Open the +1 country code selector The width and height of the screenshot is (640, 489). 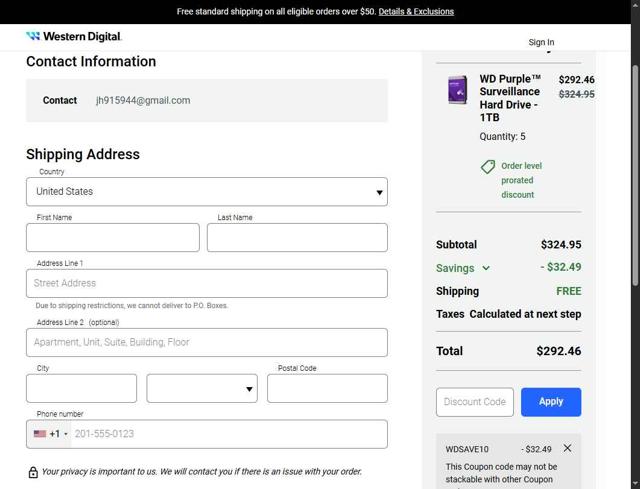(50, 434)
